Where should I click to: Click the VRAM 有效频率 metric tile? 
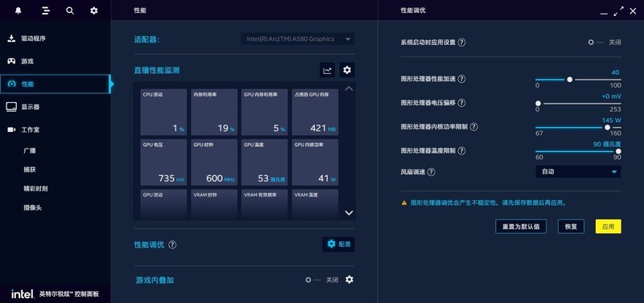[x=265, y=204]
